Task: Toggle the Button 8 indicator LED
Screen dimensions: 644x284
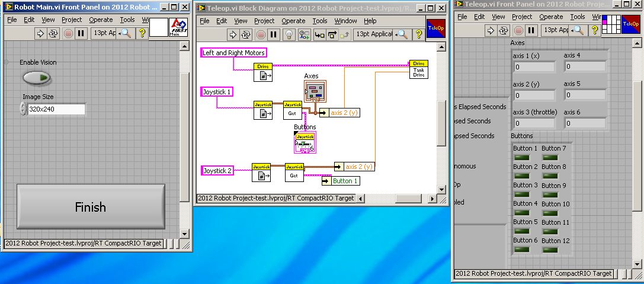Action: [x=550, y=176]
